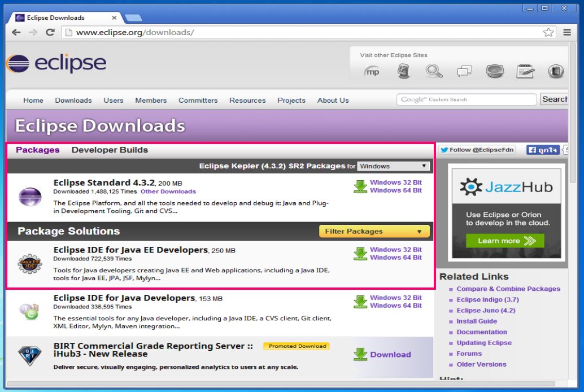Screen dimensions: 584x392
Task: Open a new browser tab
Action: coord(133,18)
